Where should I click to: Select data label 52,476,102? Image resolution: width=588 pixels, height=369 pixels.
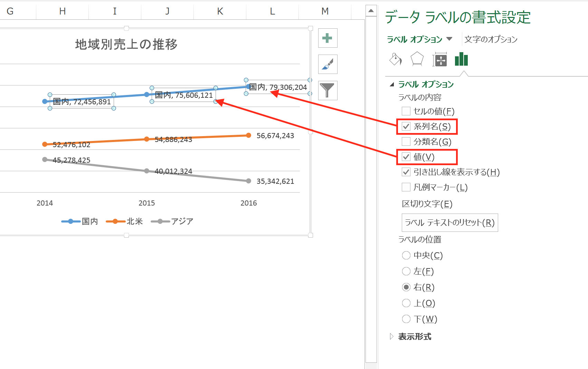pyautogui.click(x=72, y=145)
